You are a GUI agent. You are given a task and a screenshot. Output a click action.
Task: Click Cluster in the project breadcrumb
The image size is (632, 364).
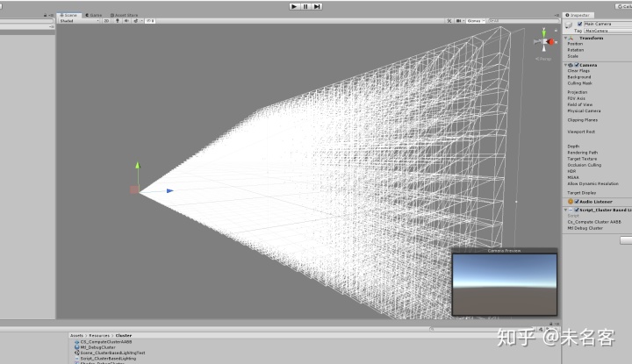[124, 335]
